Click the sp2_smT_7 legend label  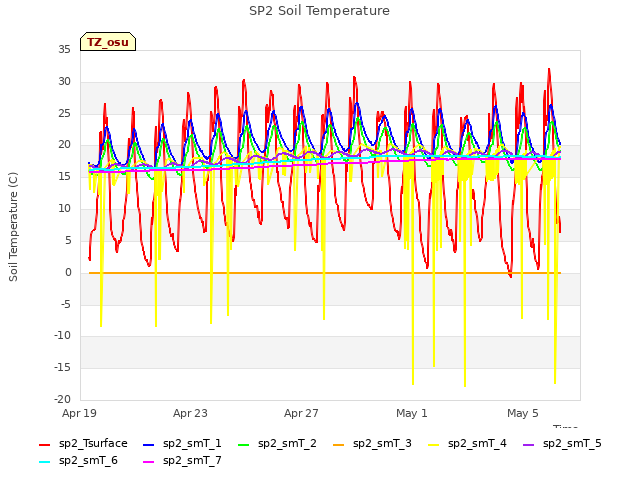tap(192, 460)
